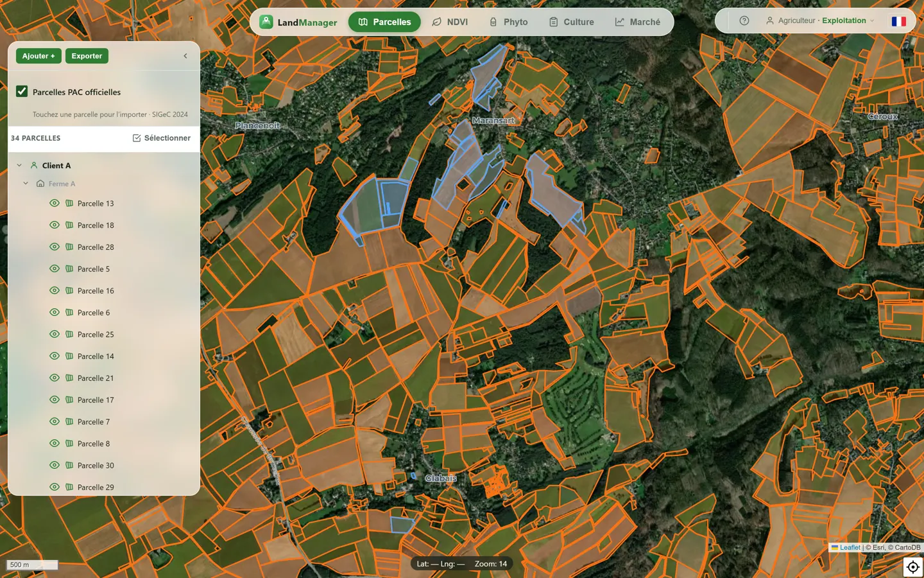Screen dimensions: 924x578
Task: Click the map icon beside Parcelle 29
Action: (69, 487)
